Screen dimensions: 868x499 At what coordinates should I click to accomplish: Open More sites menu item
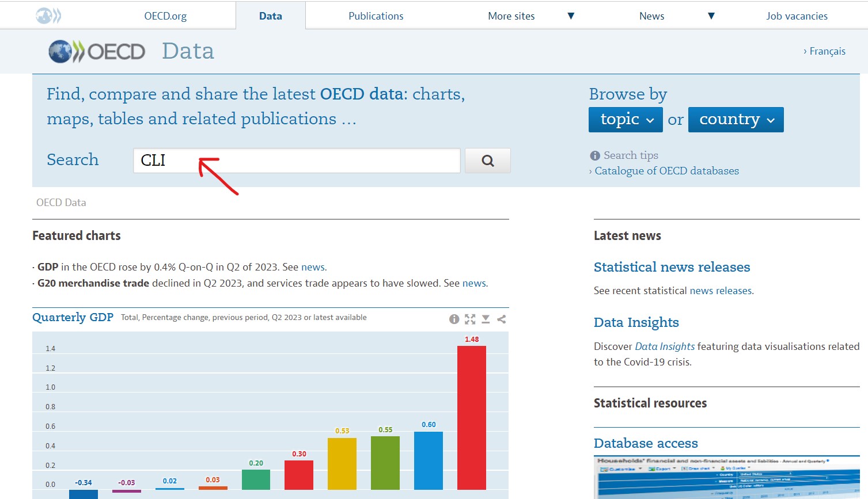511,16
